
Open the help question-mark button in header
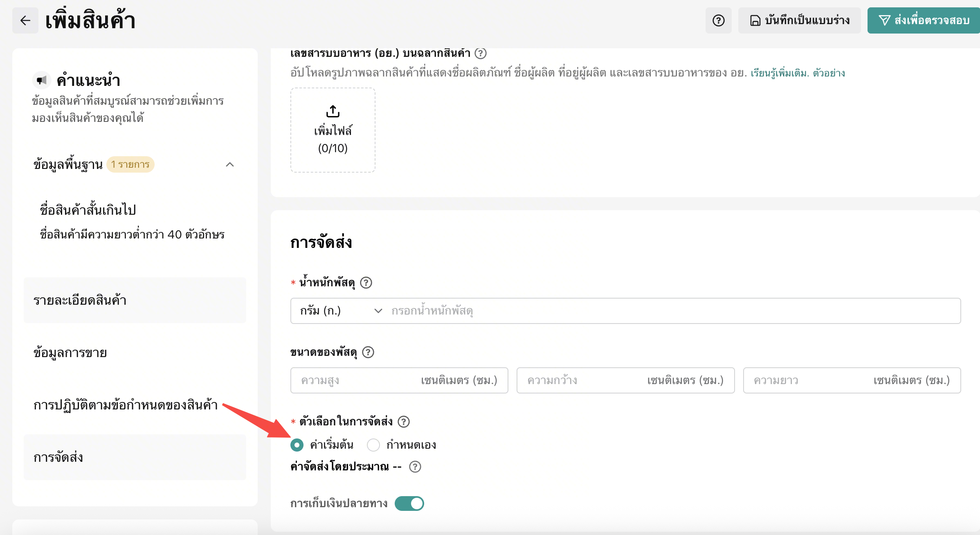tap(719, 20)
